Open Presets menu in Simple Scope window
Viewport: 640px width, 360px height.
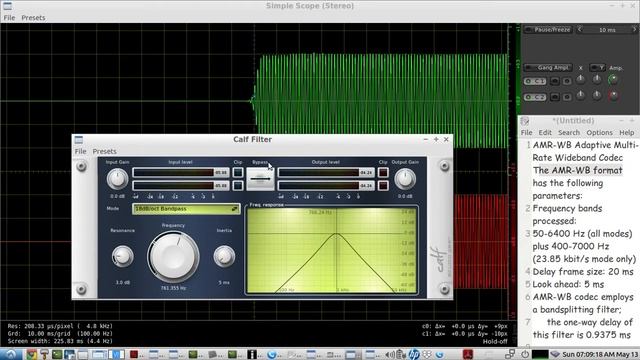tap(33, 18)
